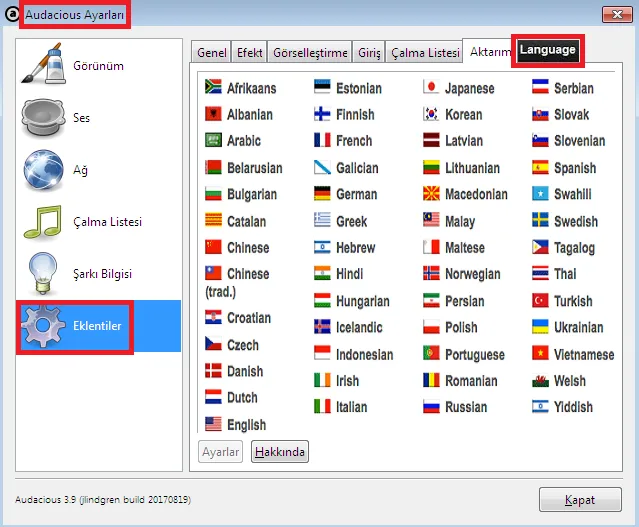
Task: Switch to the Genel tab
Action: (212, 53)
